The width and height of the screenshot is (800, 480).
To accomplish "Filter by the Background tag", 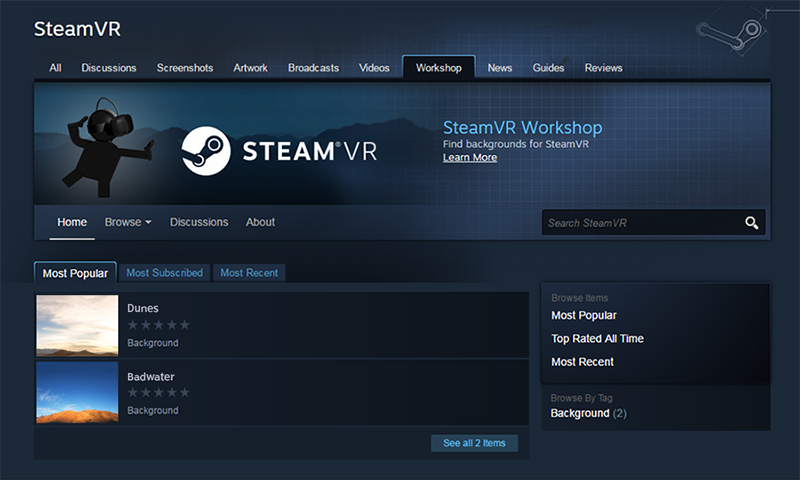I will (x=580, y=413).
